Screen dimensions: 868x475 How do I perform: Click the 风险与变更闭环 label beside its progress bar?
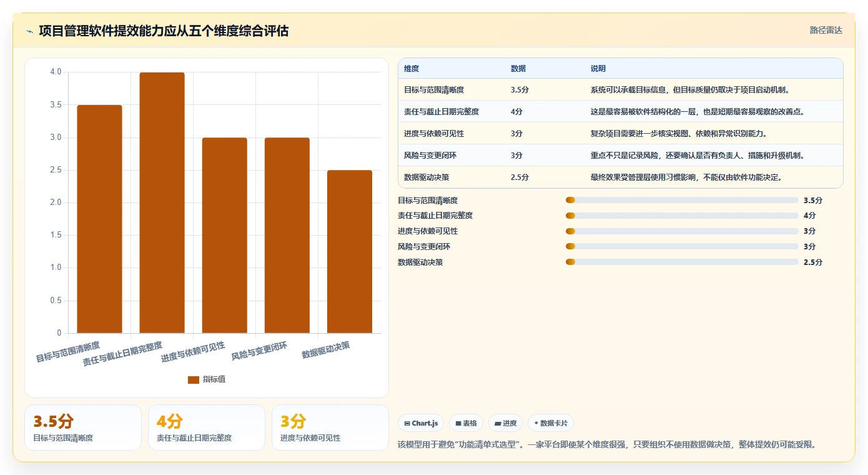[424, 247]
